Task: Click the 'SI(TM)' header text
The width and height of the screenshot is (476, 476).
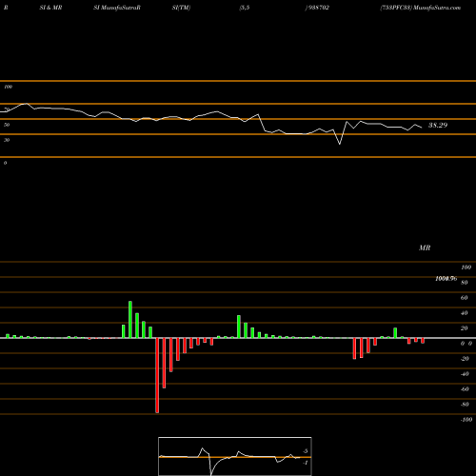Action: pyautogui.click(x=181, y=8)
